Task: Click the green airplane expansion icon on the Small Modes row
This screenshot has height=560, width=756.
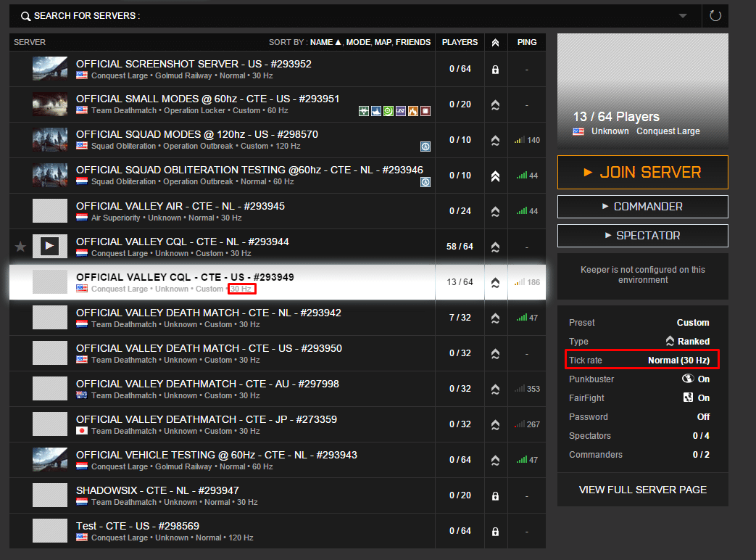Action: [x=364, y=111]
